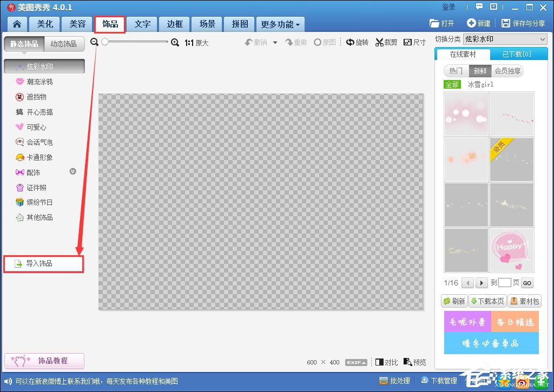
Task: Select 开心恶搞 category
Action: pos(35,112)
